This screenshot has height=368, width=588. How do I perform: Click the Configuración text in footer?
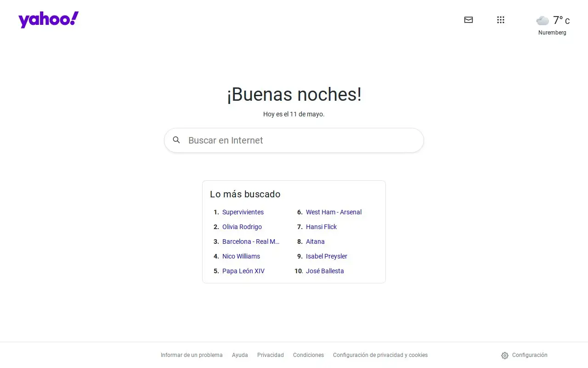[x=530, y=355]
